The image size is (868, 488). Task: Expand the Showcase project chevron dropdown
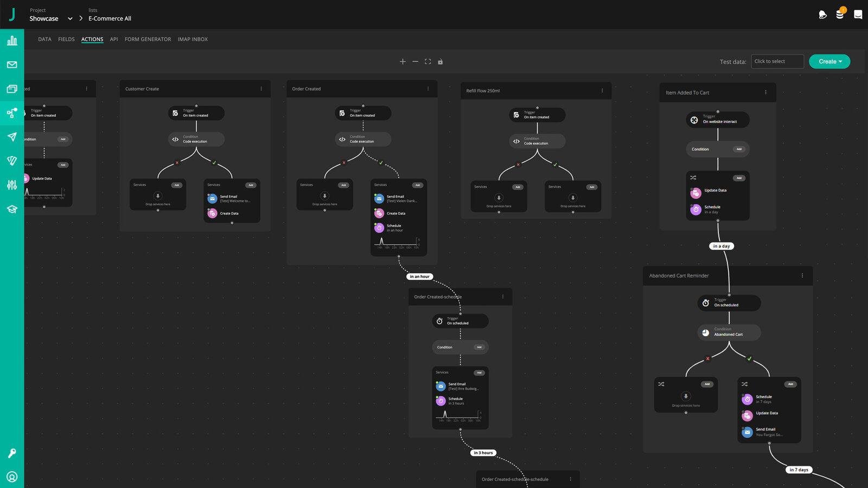pos(70,18)
